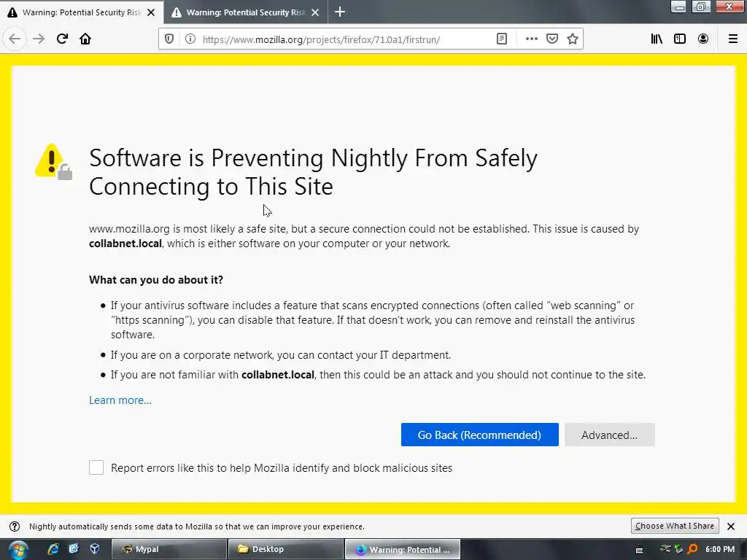The image size is (747, 560).
Task: Click the Back navigation arrow
Action: pos(15,39)
